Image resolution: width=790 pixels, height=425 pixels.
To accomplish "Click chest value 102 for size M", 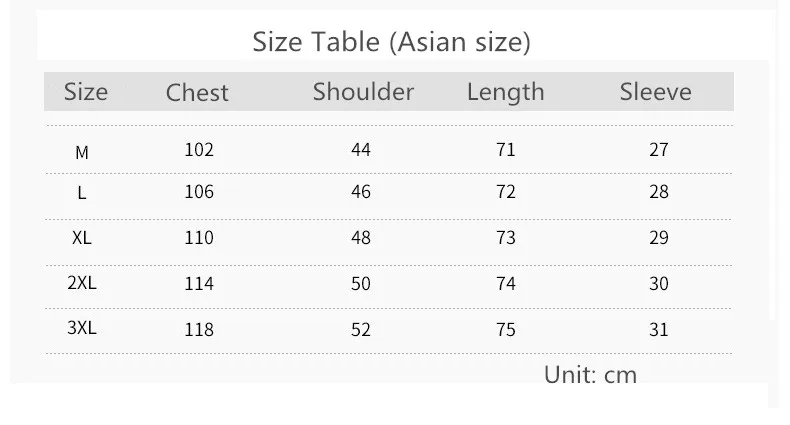I will coord(199,150).
